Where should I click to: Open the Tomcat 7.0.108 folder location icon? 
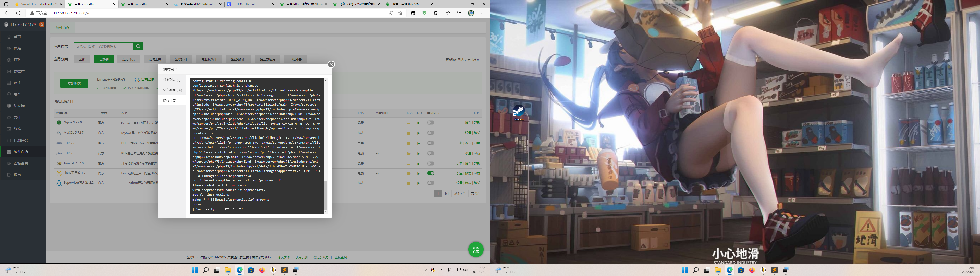408,164
